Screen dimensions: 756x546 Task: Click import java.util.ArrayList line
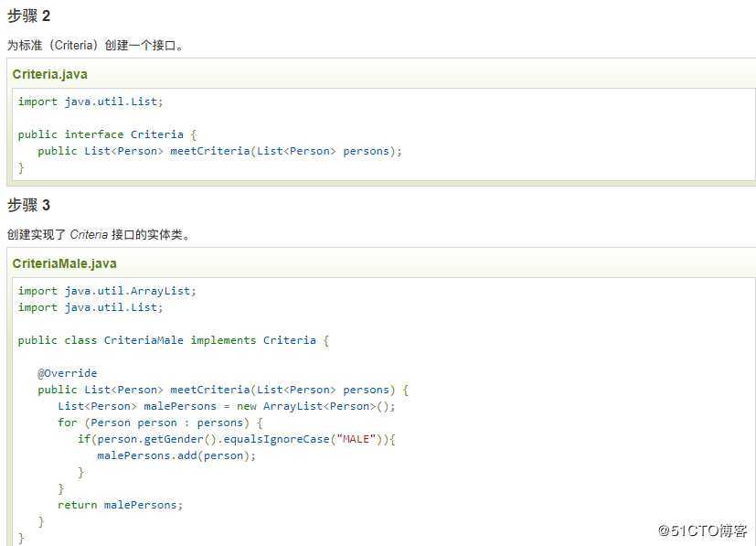107,291
